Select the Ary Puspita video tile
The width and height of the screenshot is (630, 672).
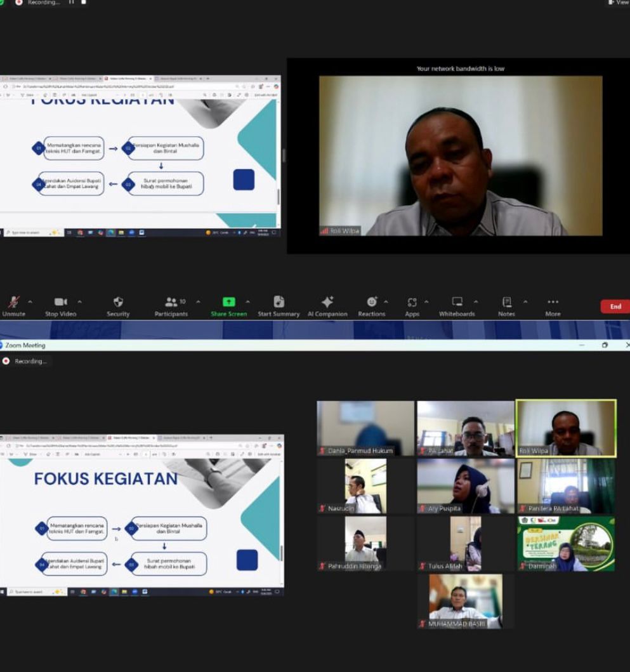click(466, 486)
